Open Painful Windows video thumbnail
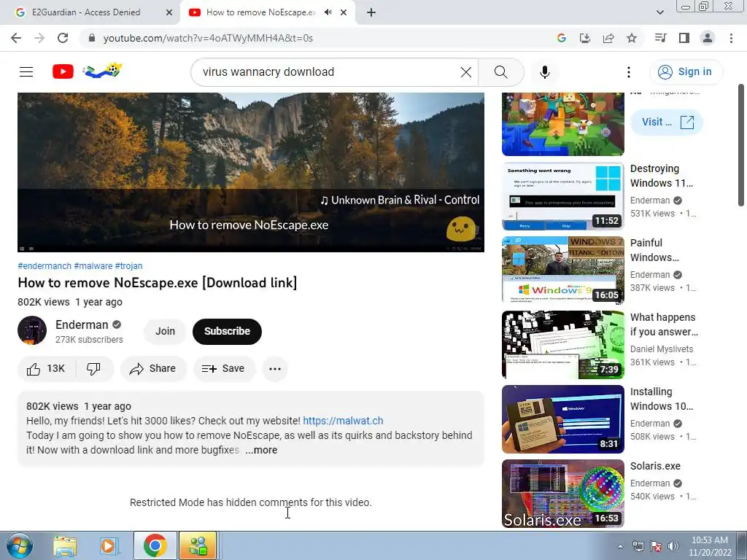Screen dimensions: 747x560 [x=562, y=271]
